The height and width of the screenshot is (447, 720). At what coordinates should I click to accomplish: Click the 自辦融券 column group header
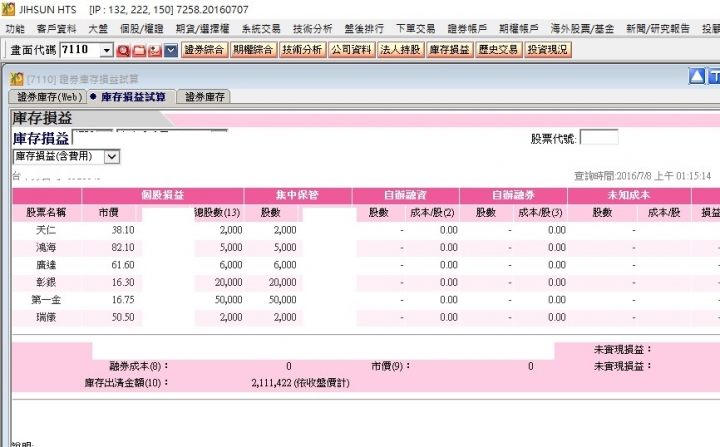click(513, 195)
